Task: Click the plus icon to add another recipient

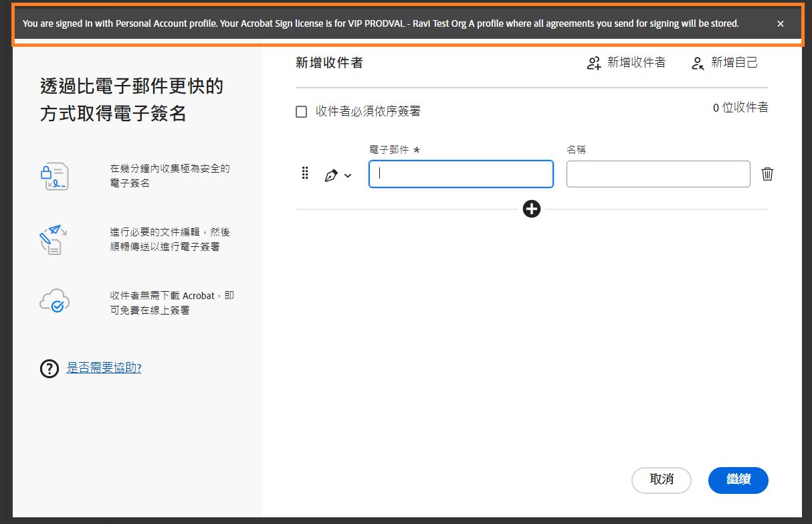Action: tap(532, 209)
